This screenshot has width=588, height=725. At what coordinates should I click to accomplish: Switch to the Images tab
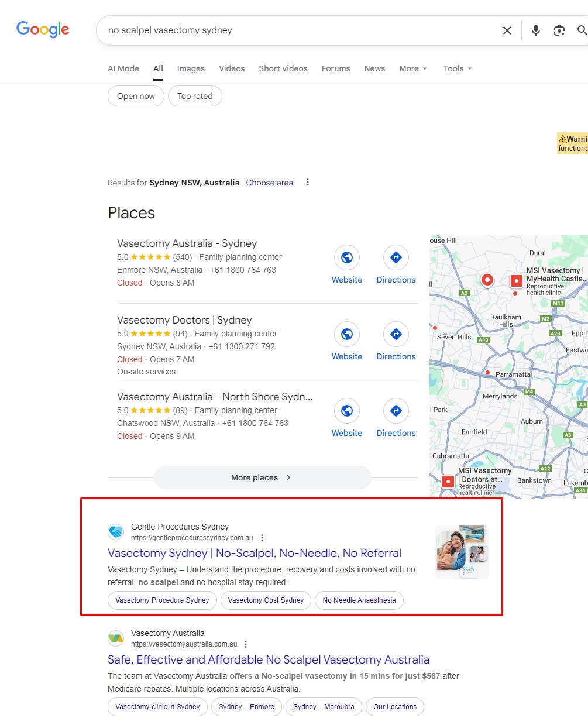pos(191,68)
